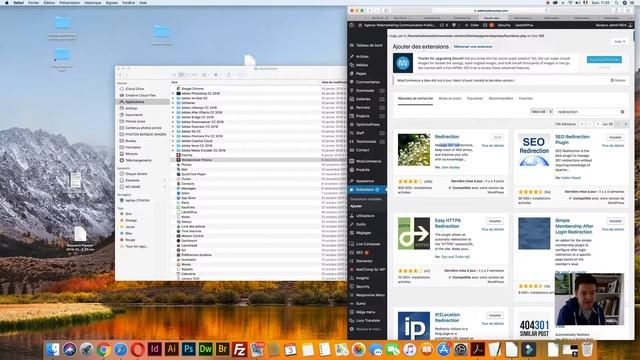The height and width of the screenshot is (360, 640).
Task: Launch FileZilla from the Dock
Action: click(240, 349)
